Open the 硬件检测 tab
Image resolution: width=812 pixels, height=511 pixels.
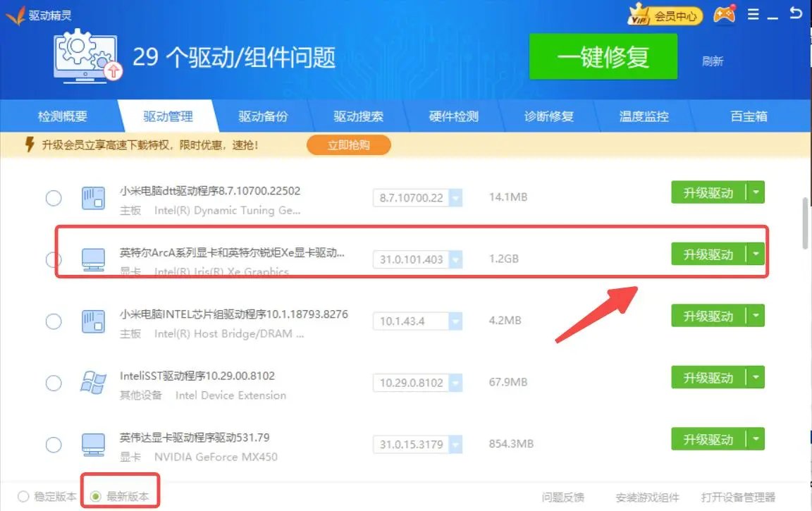tap(453, 116)
